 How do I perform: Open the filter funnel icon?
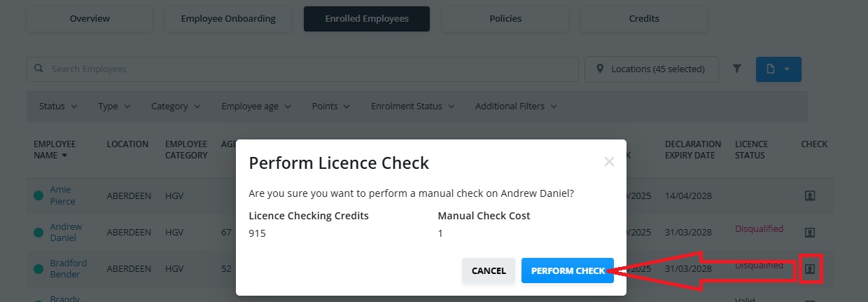pos(737,69)
